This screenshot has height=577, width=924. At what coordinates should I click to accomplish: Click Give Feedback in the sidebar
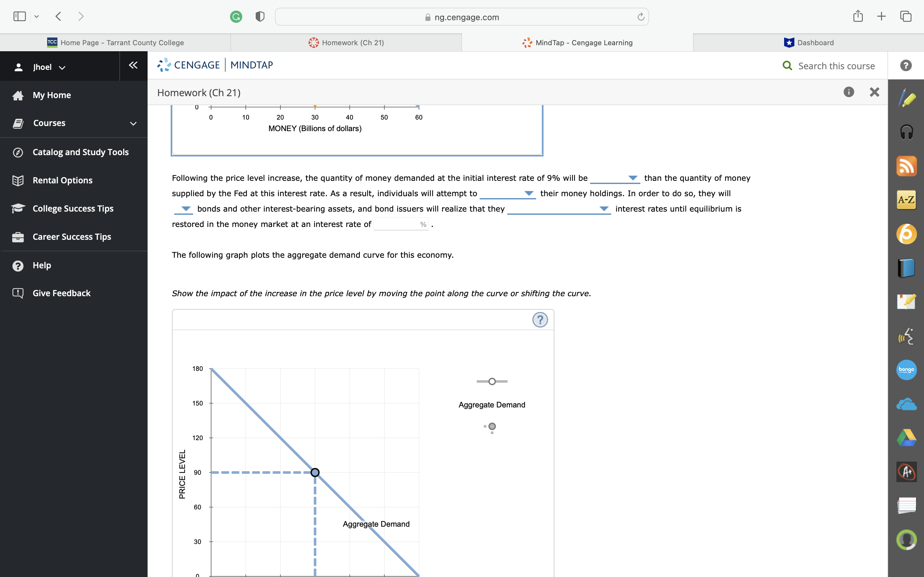pos(62,293)
